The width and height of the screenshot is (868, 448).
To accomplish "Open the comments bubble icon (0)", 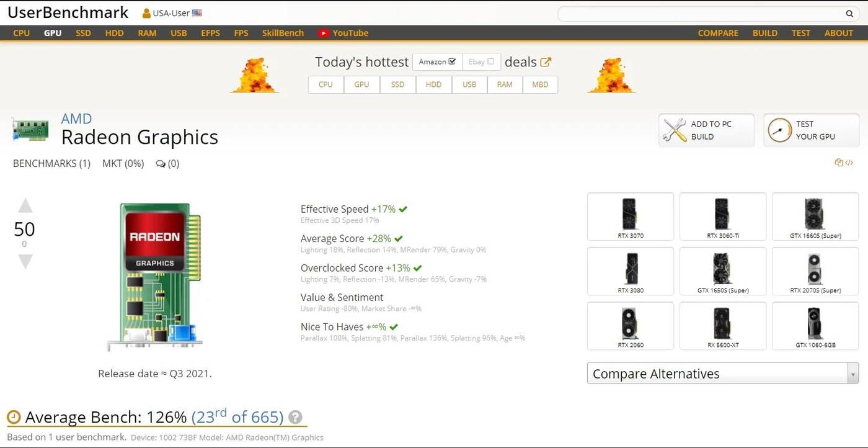I will tap(161, 164).
